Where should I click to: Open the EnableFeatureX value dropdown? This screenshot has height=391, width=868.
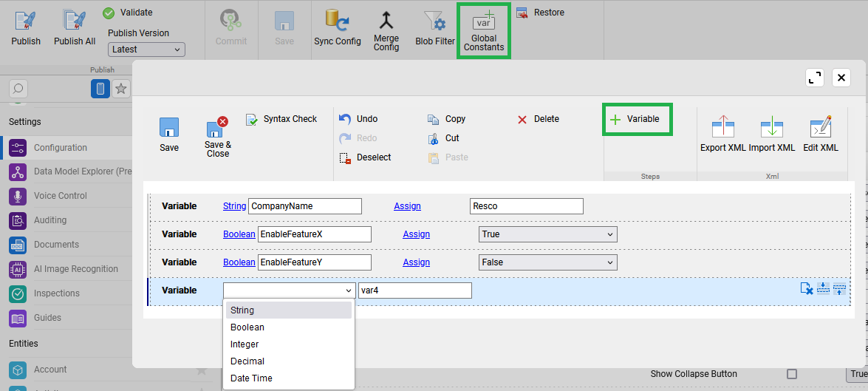coord(547,234)
